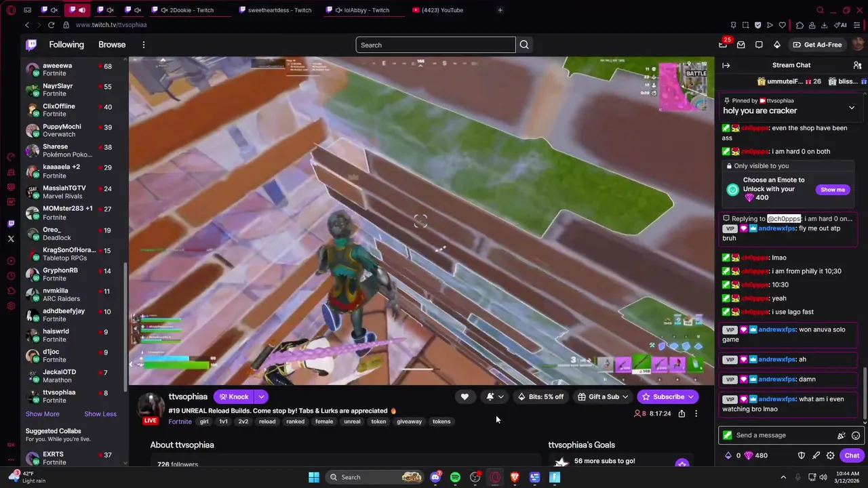Image resolution: width=868 pixels, height=488 pixels.
Task: Switch to lolAbbyy - Twitch tab
Action: (362, 10)
